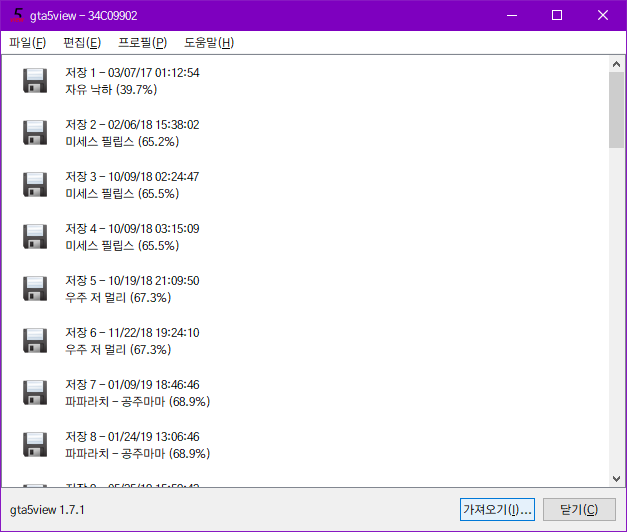
Task: Click the floppy disk icon for 저장 7
Action: pyautogui.click(x=36, y=393)
